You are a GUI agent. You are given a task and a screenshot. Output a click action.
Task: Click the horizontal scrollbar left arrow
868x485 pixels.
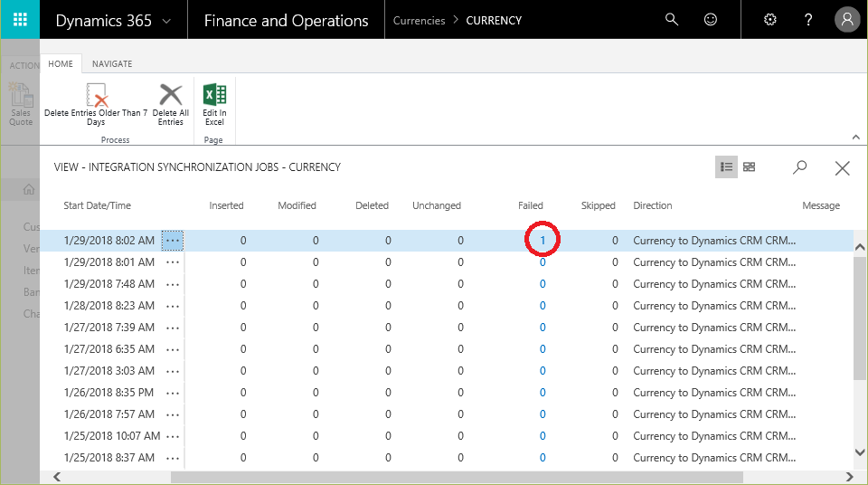point(57,477)
